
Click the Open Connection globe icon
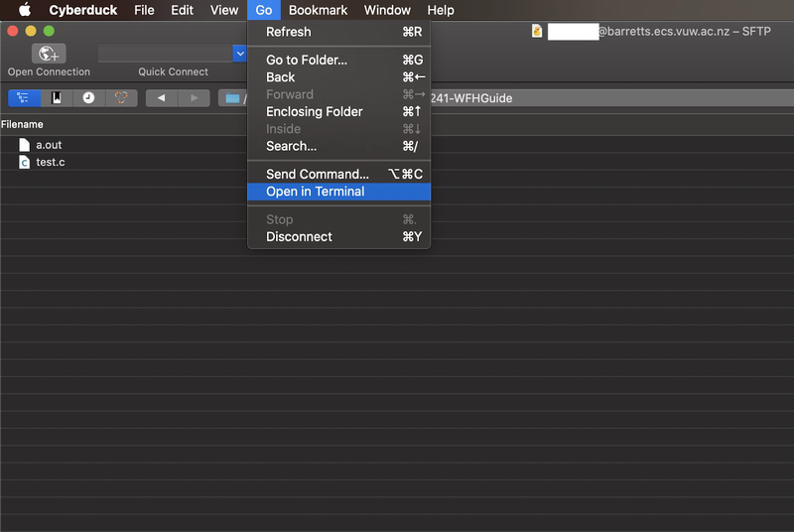point(49,54)
